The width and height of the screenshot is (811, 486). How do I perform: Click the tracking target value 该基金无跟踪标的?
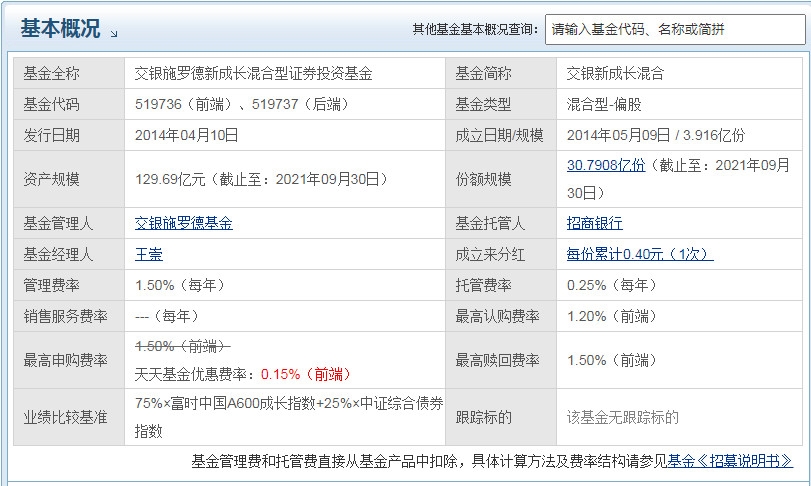click(x=623, y=417)
